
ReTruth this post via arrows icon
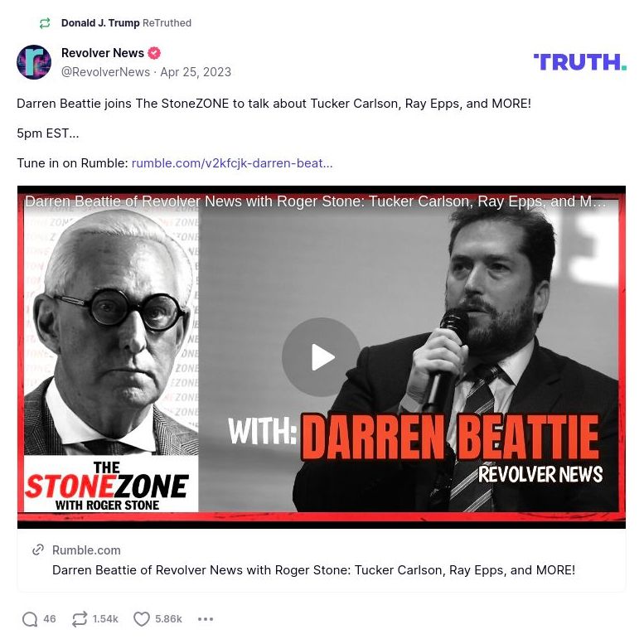(80, 619)
